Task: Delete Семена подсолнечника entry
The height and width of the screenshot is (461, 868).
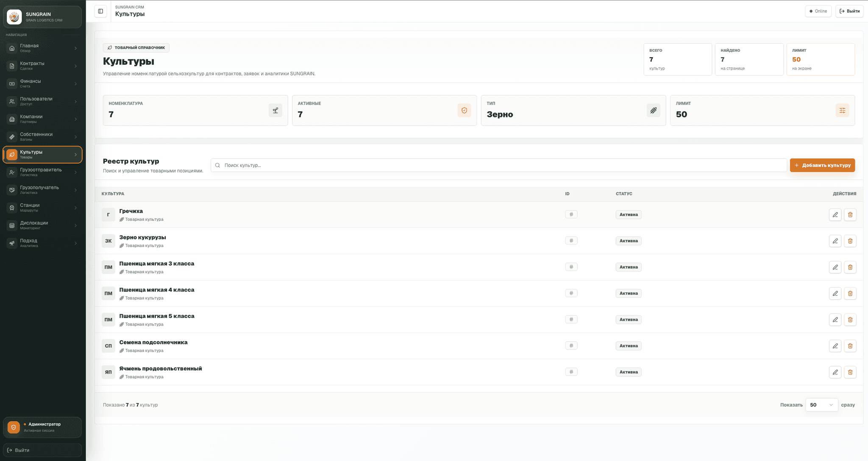Action: 850,346
